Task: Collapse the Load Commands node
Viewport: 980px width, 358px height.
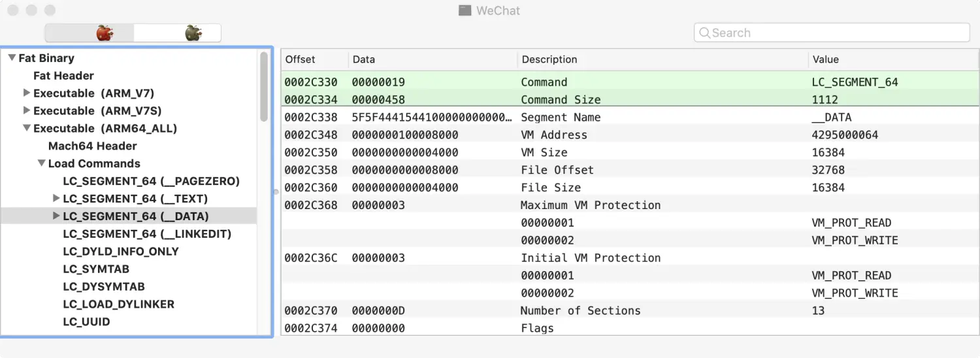Action: tap(41, 164)
